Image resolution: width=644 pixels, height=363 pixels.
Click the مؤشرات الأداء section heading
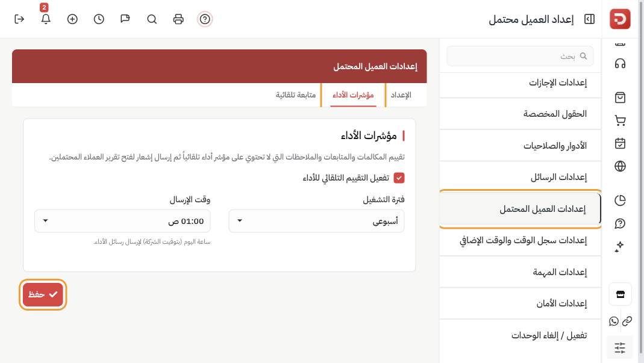(x=369, y=135)
